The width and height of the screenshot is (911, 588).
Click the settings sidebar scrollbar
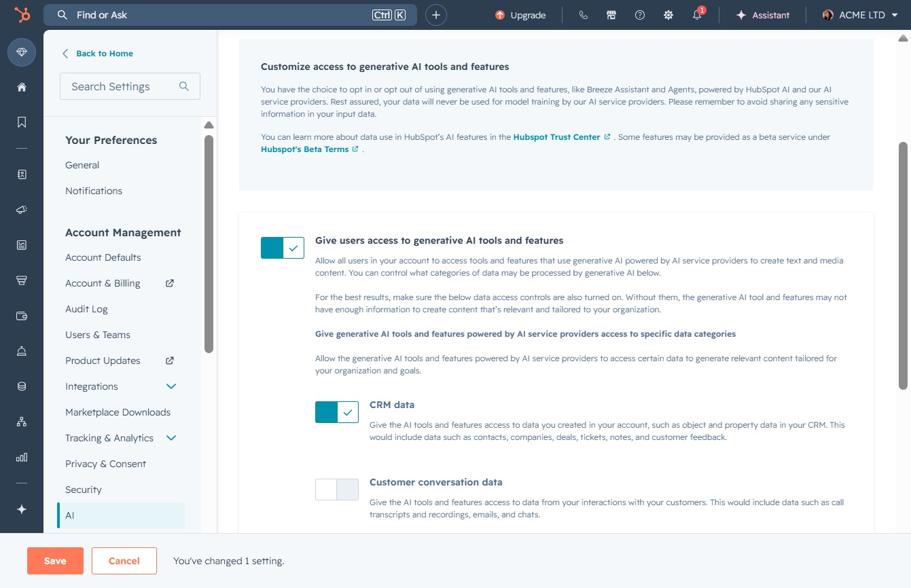click(x=209, y=243)
